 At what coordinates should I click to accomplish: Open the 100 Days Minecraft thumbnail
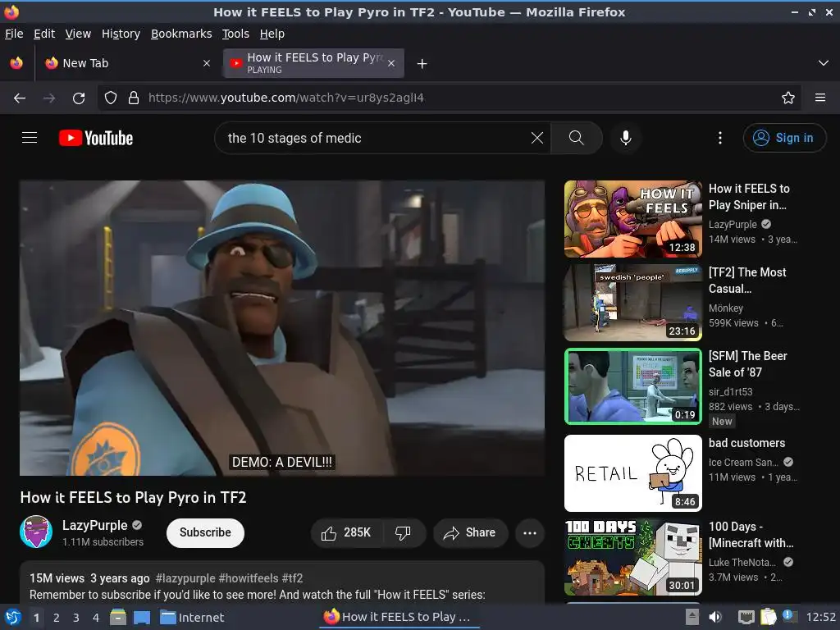point(632,557)
